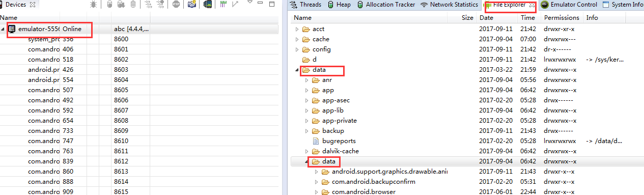The width and height of the screenshot is (644, 195).
Task: Click the Cause GC trash can icon
Action: point(133,4)
